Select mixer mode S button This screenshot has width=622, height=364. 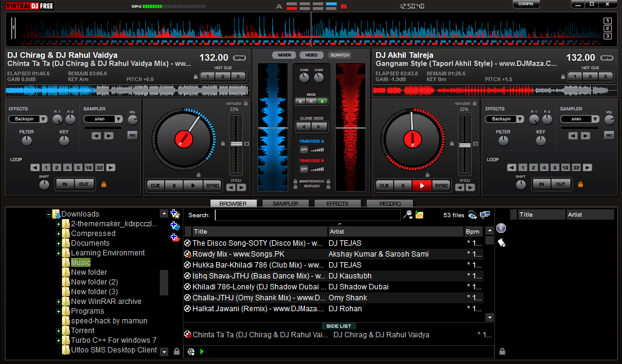point(300,101)
